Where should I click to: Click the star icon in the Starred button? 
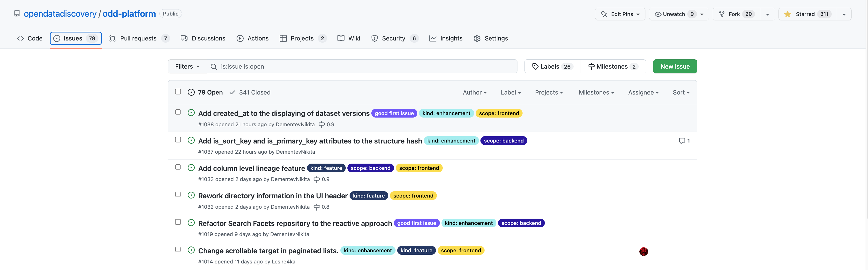787,14
